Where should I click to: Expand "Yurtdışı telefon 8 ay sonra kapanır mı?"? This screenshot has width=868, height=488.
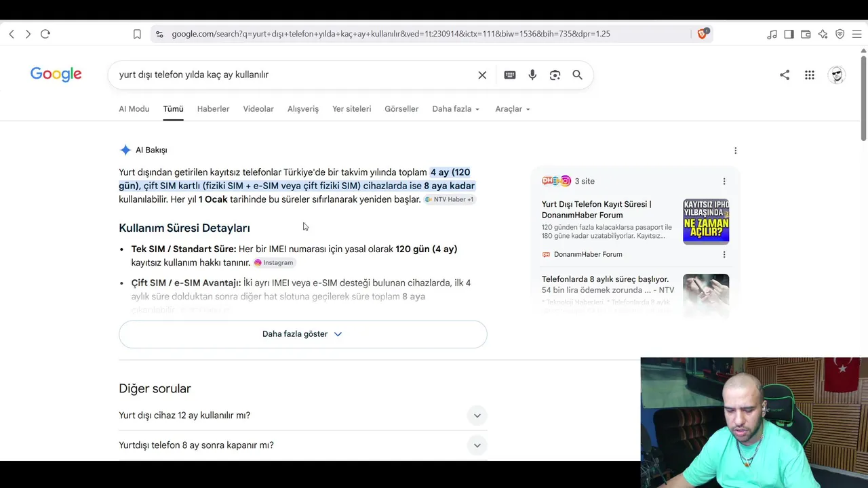302,445
